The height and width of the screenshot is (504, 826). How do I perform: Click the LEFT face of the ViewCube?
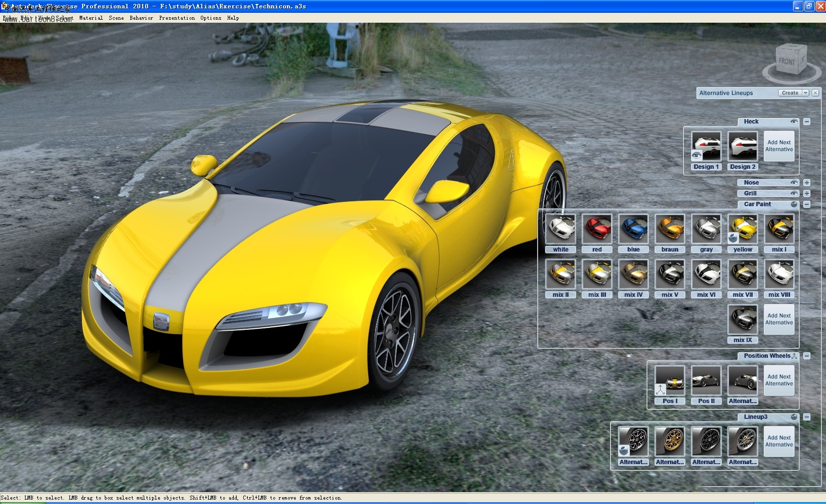802,59
